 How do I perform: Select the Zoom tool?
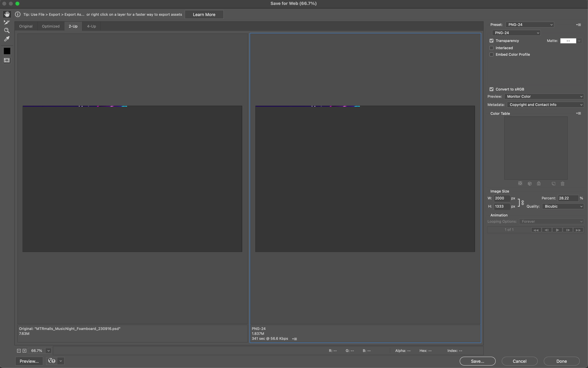7,31
